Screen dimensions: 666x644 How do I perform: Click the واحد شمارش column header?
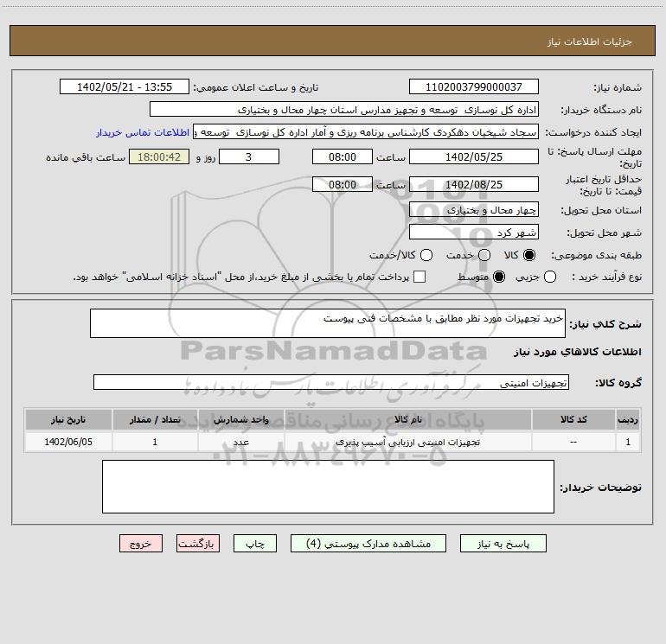(240, 419)
